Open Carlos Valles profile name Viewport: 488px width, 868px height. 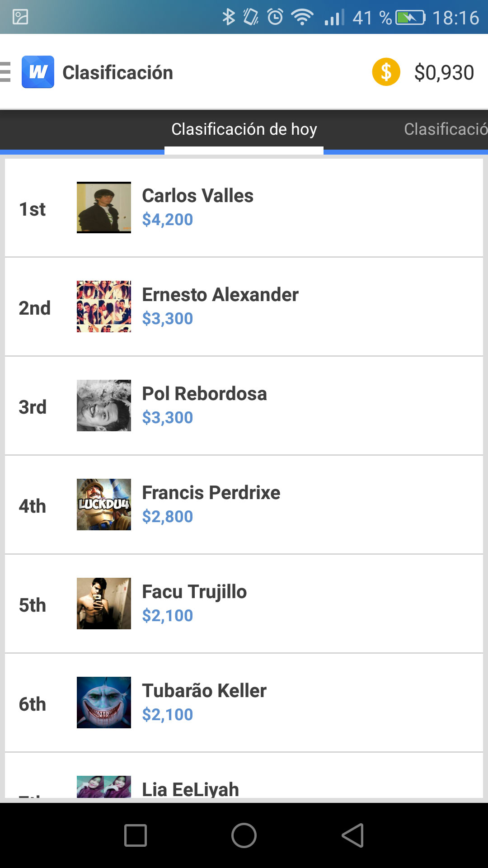pyautogui.click(x=197, y=196)
